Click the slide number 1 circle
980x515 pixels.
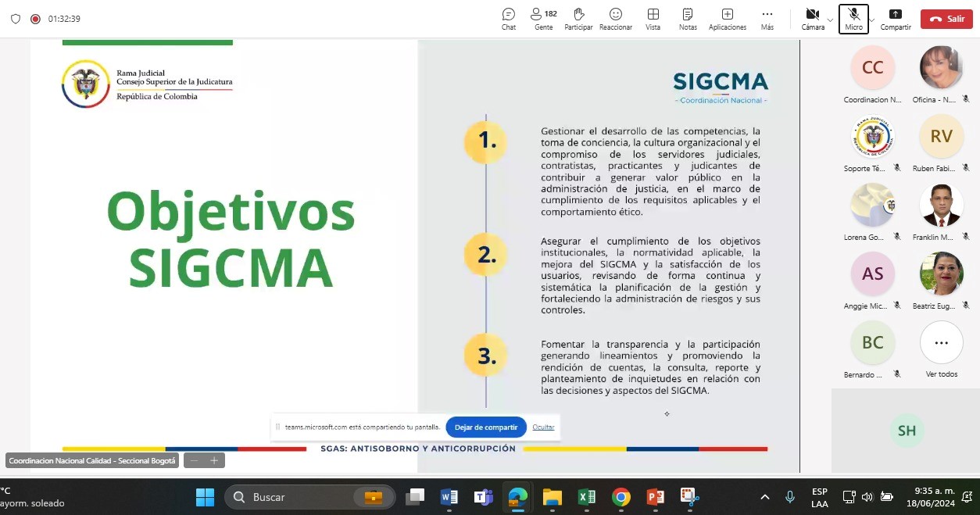486,141
